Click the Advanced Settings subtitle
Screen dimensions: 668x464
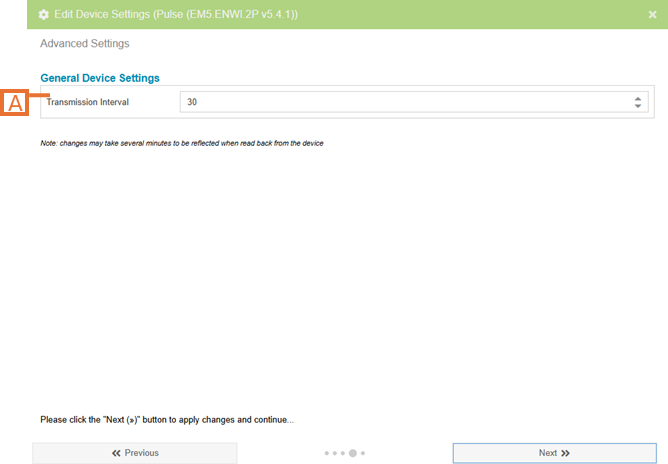click(84, 44)
